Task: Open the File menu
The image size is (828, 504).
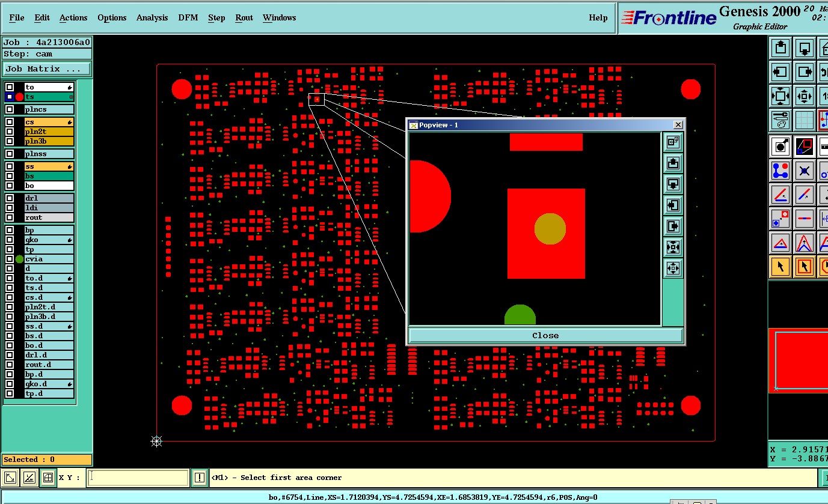Action: click(17, 17)
